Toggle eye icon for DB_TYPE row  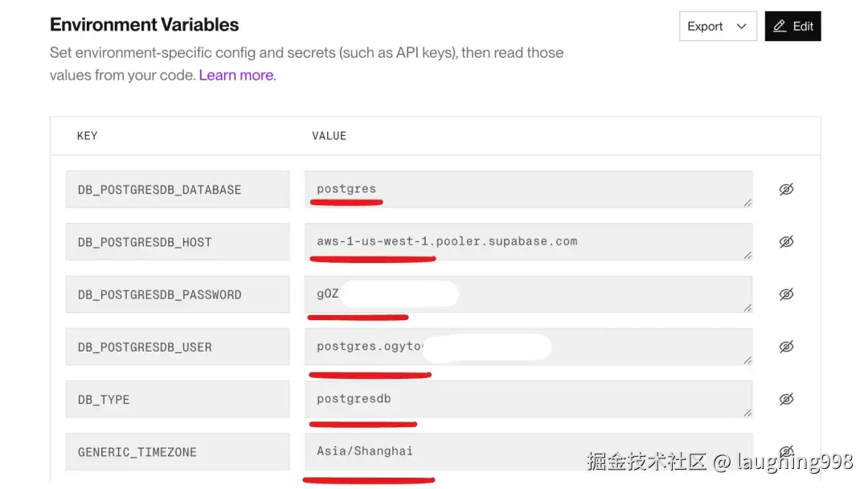click(786, 399)
